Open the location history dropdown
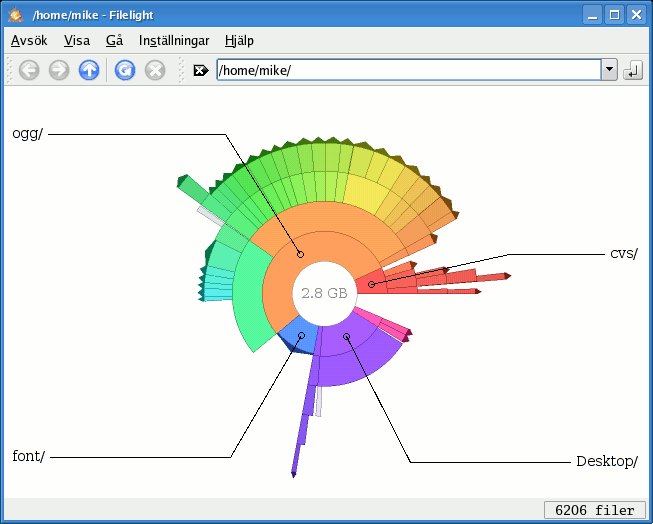 point(609,70)
